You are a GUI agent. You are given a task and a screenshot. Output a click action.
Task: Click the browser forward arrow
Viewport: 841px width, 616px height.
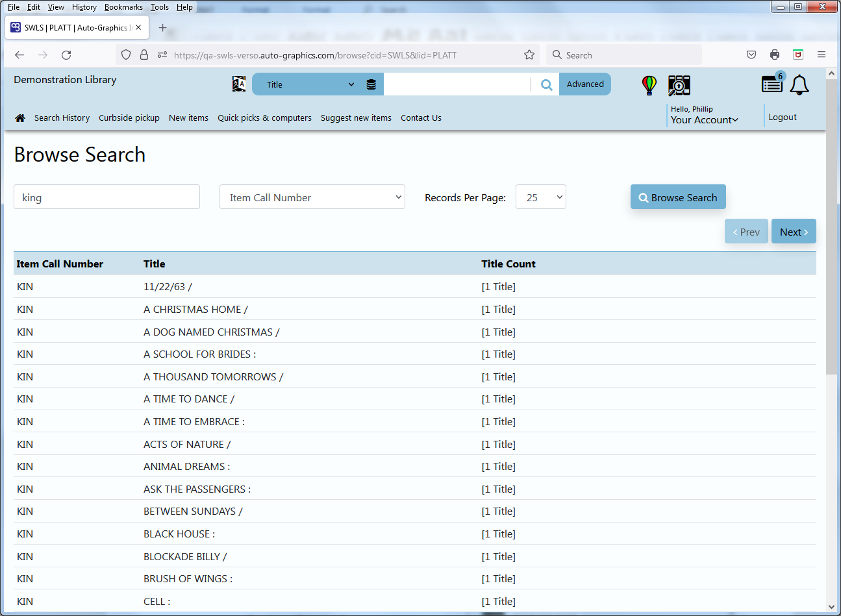click(x=43, y=55)
